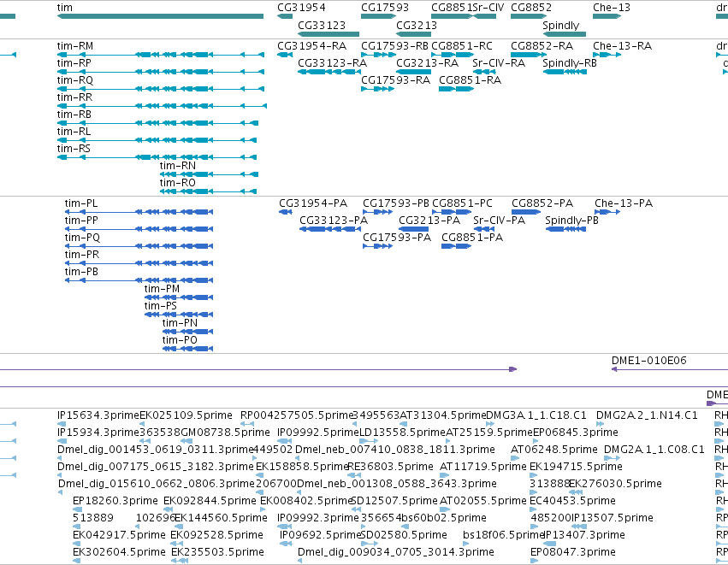Select protein tim-PO
The image size is (728, 565).
pyautogui.click(x=188, y=349)
